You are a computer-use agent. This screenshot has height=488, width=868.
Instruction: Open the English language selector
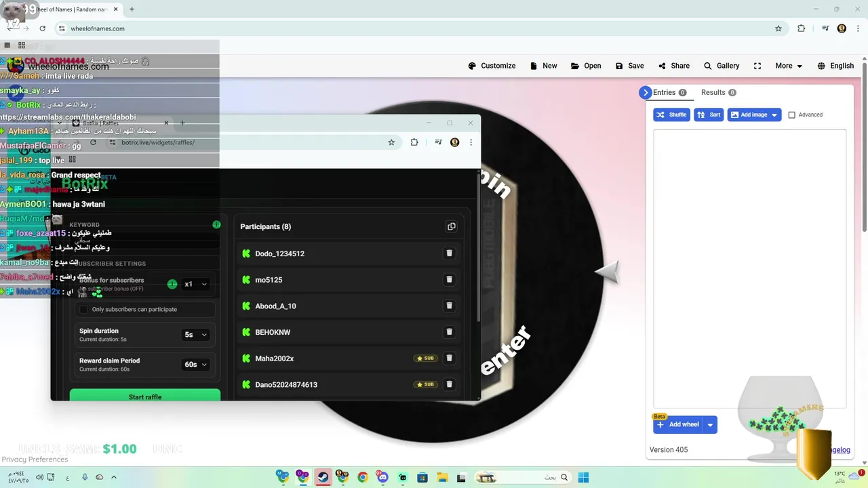835,66
